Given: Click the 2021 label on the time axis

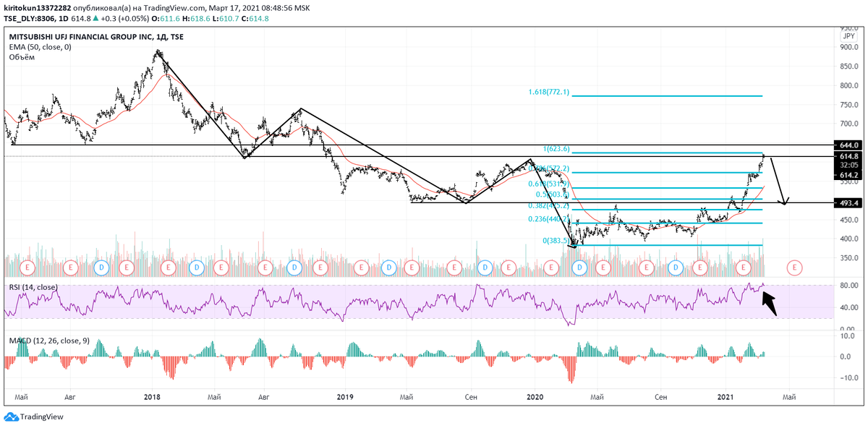Looking at the screenshot, I should 726,397.
